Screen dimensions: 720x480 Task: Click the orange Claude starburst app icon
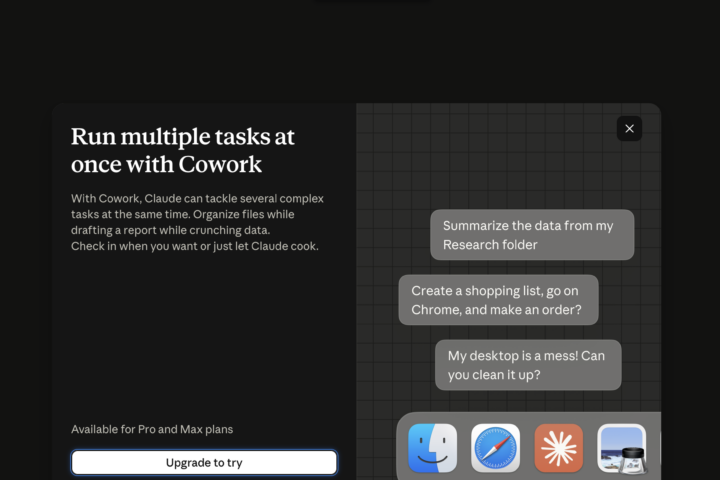coord(558,448)
